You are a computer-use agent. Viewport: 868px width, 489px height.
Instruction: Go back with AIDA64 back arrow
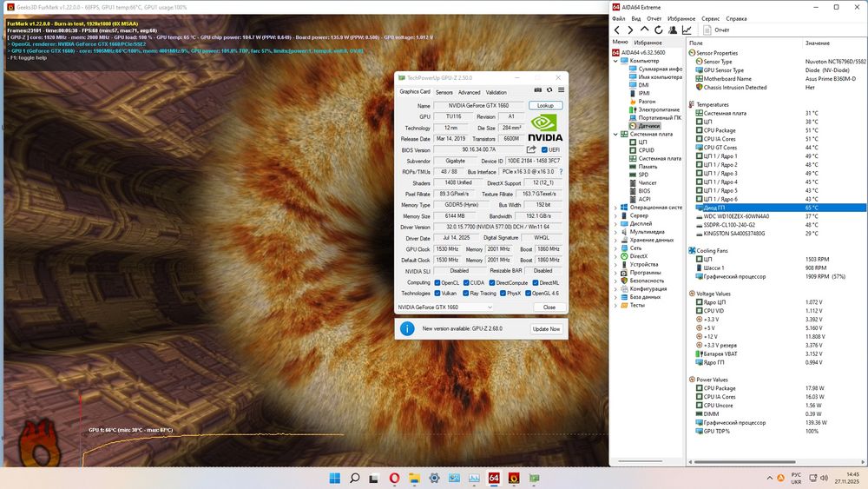pos(617,30)
